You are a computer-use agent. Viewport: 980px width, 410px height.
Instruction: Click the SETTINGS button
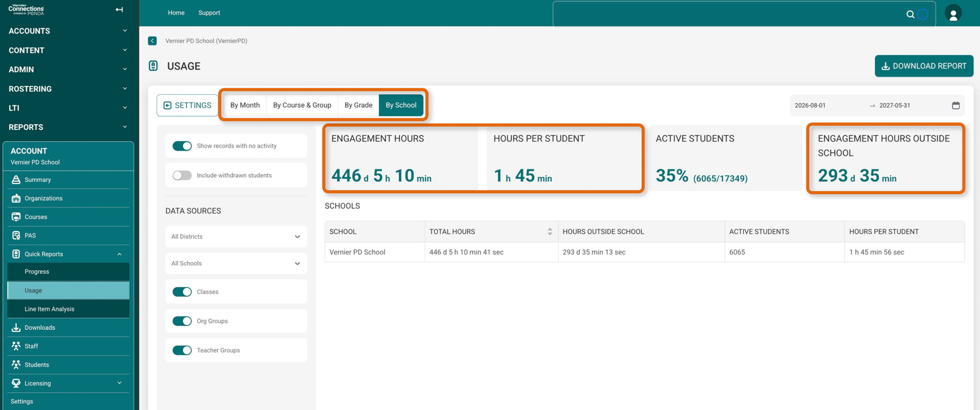(187, 105)
